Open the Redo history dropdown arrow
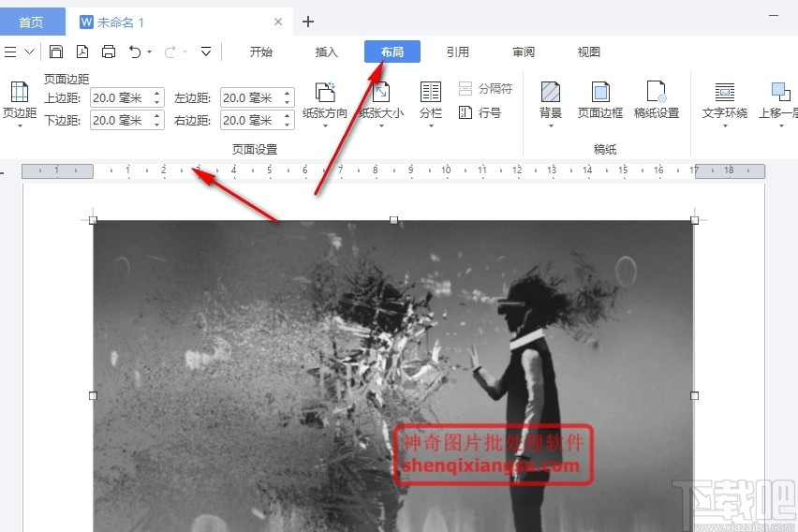This screenshot has height=532, width=798. tap(185, 52)
